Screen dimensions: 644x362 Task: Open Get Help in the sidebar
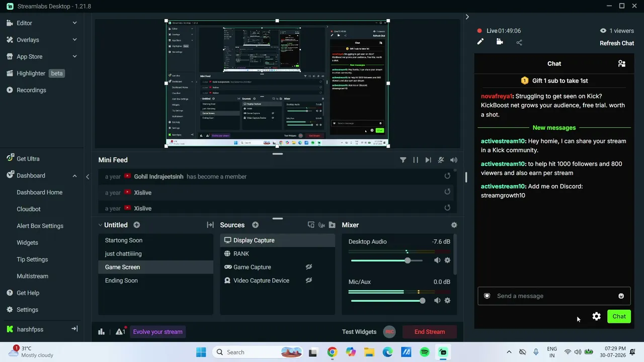pos(28,293)
